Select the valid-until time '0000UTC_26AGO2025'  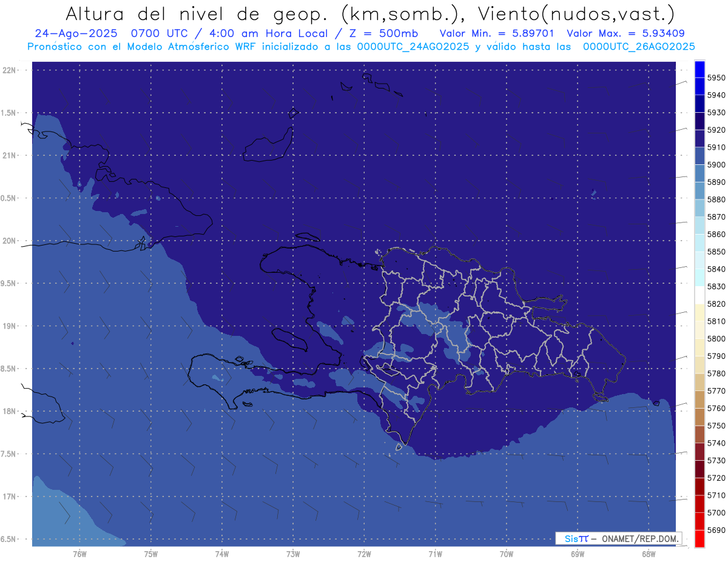pos(639,47)
